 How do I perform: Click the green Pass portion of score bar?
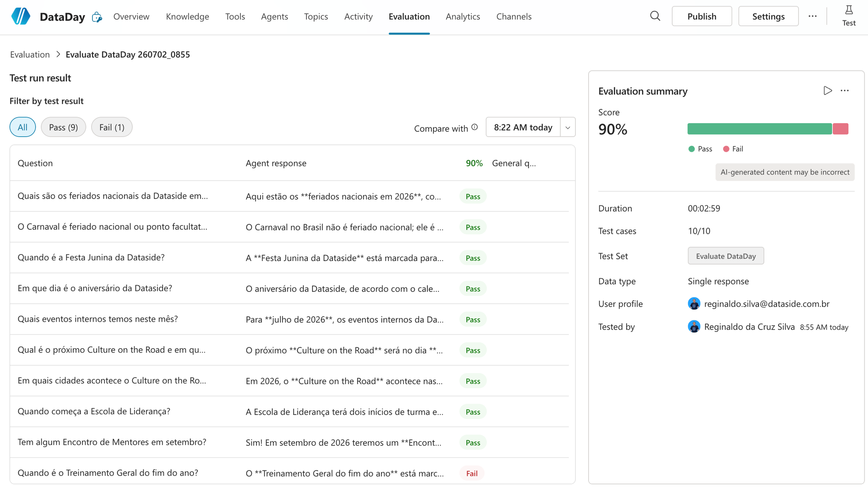[x=759, y=129]
